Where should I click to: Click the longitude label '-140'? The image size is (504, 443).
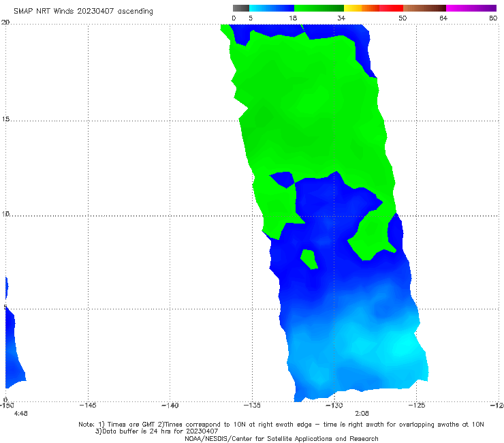click(170, 406)
